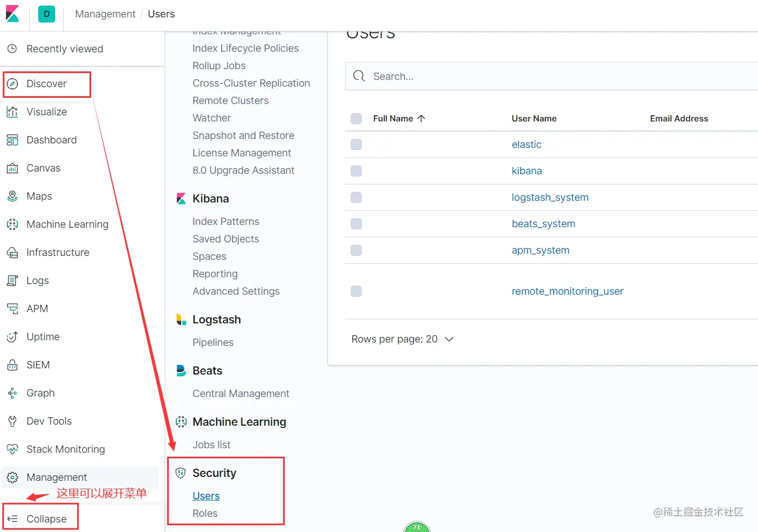Open Users under Security
The image size is (758, 532).
coord(206,496)
